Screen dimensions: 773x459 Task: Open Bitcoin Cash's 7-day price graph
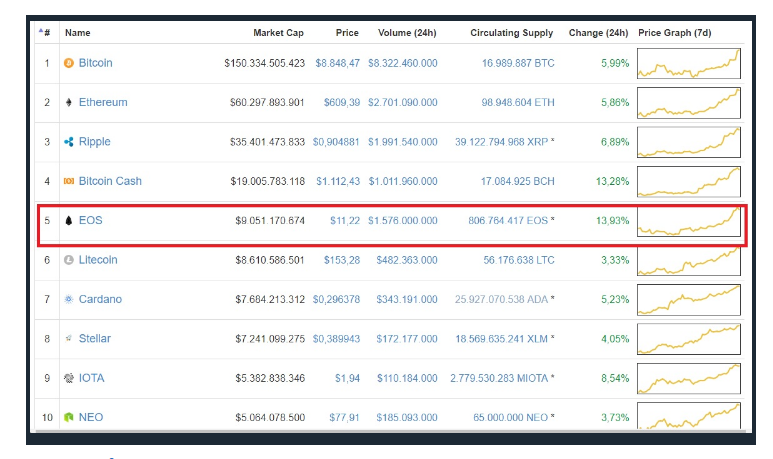pos(689,181)
